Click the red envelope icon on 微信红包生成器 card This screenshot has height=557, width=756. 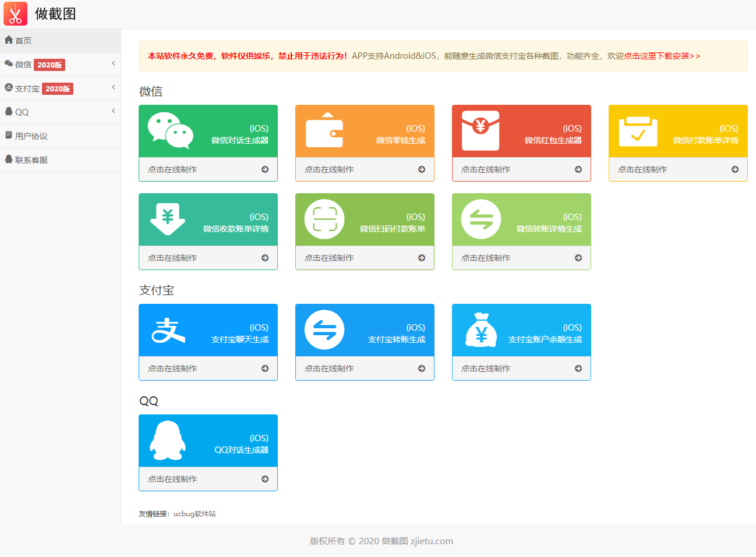tap(481, 130)
